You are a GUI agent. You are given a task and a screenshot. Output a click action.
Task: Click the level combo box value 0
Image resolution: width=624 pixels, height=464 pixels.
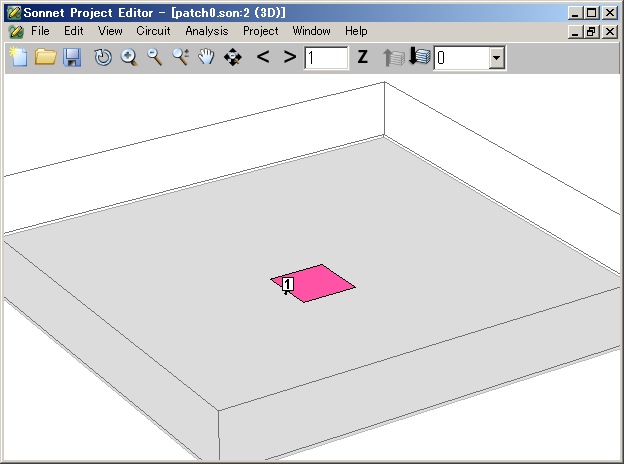pyautogui.click(x=462, y=58)
